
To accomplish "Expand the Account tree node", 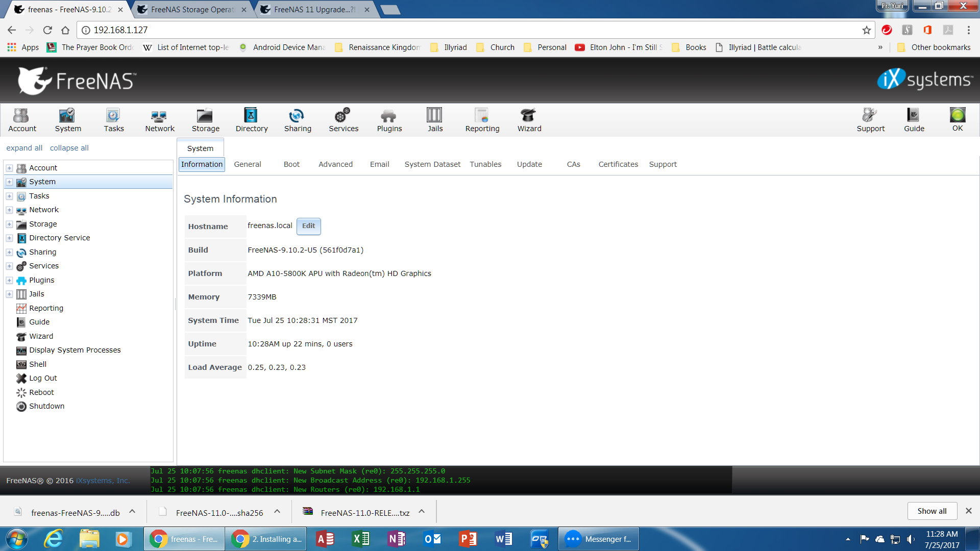I will pyautogui.click(x=9, y=168).
